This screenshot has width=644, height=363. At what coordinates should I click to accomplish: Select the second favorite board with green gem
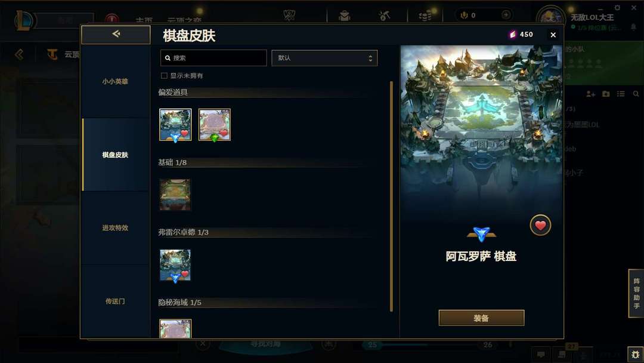[x=215, y=125]
